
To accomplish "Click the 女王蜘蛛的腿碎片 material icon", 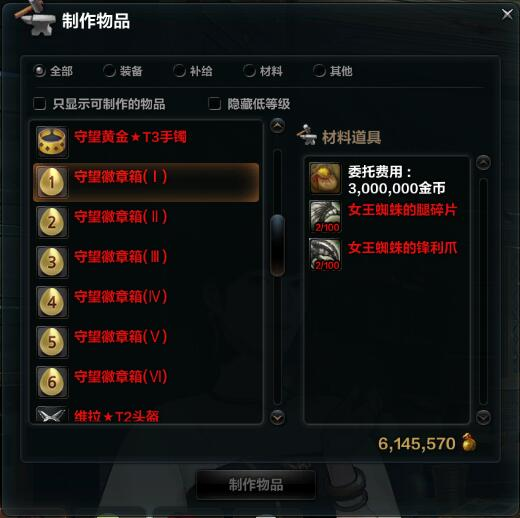I will click(x=325, y=216).
